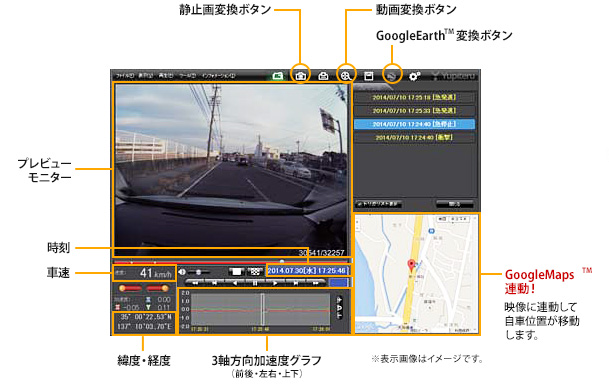
Task: Click the blue box beside playback controls
Action: (x=338, y=282)
